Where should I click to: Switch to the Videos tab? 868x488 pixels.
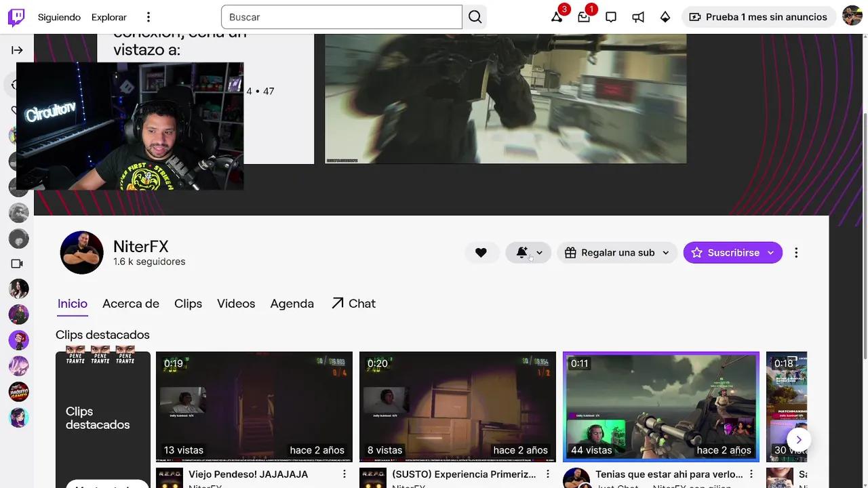click(x=236, y=304)
